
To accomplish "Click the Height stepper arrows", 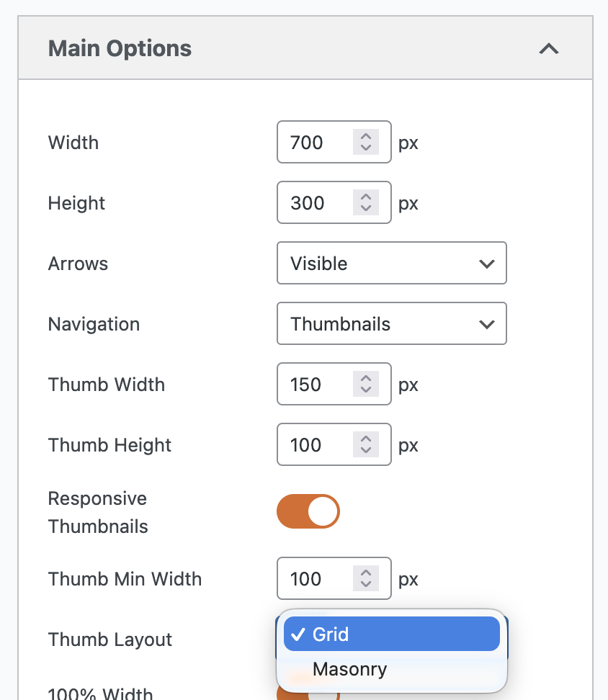I will 366,203.
